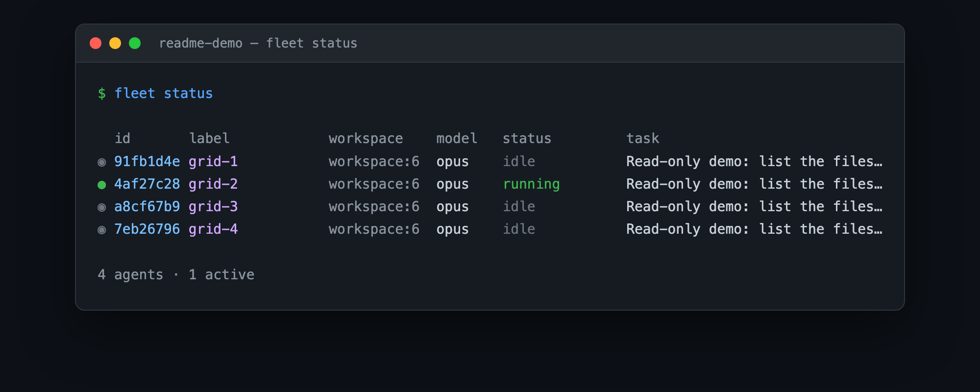Image resolution: width=980 pixels, height=392 pixels.
Task: Click the 'status' column header
Action: (x=527, y=138)
